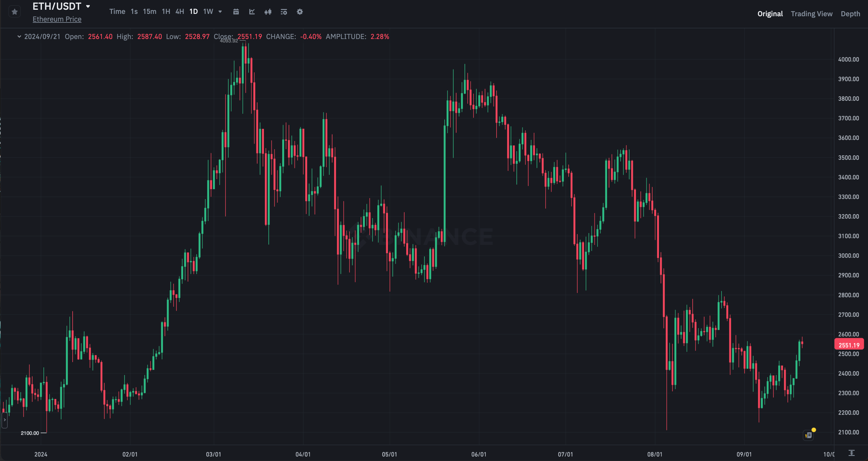
Task: Switch to the Trading View tab
Action: click(811, 14)
